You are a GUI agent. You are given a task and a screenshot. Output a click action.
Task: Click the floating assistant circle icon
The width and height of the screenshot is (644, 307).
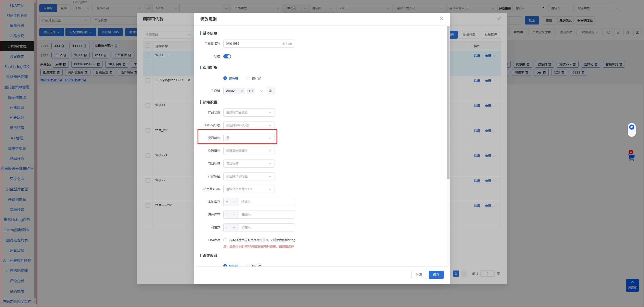pos(632,127)
